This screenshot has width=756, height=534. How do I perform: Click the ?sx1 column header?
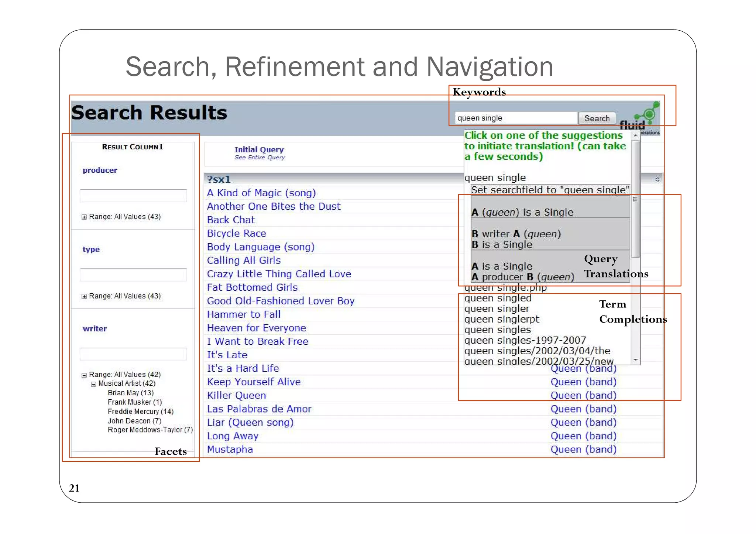219,179
